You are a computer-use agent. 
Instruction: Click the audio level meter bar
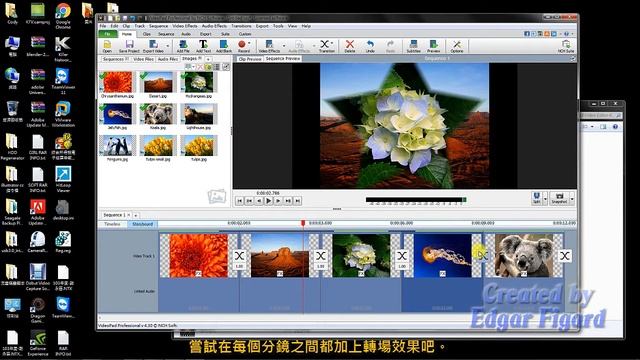pos(416,200)
